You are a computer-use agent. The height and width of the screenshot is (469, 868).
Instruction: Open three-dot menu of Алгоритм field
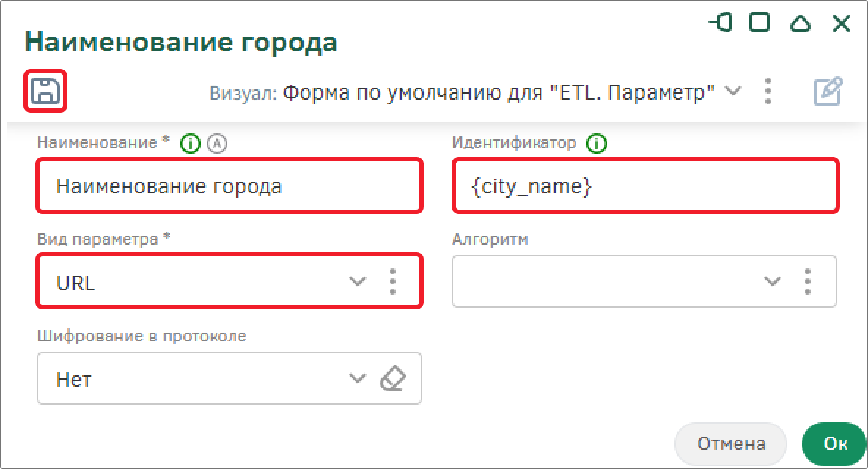point(808,281)
